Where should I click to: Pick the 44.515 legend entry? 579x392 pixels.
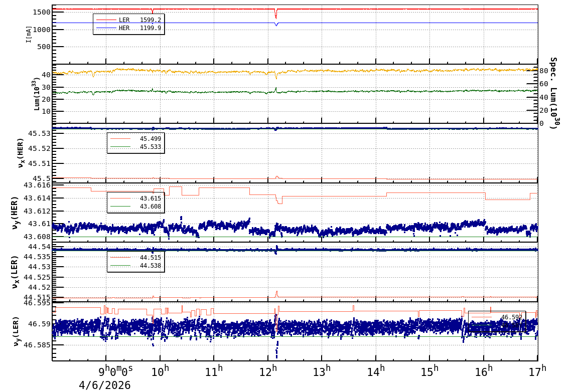point(135,258)
